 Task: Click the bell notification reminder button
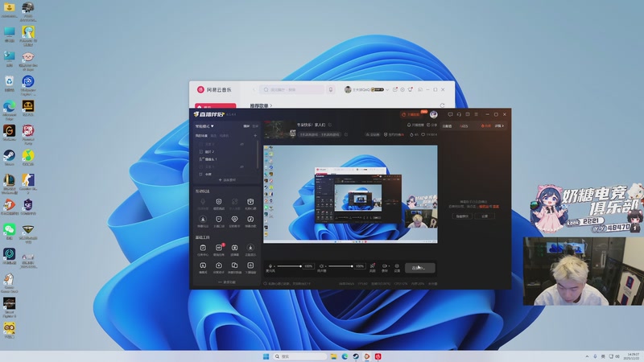[x=415, y=125]
